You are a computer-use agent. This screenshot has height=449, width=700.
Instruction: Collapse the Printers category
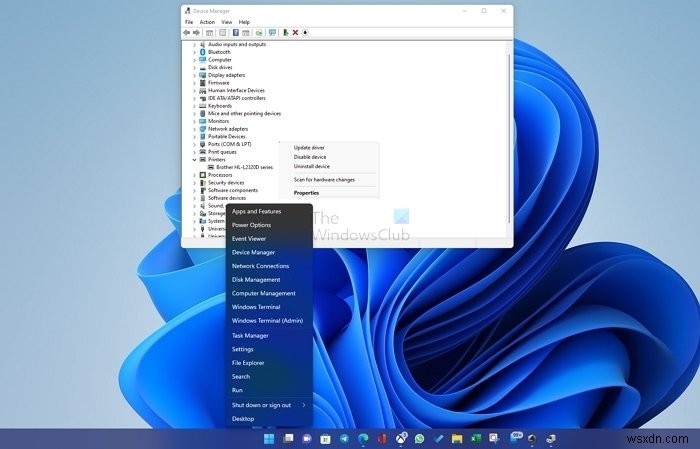(194, 159)
